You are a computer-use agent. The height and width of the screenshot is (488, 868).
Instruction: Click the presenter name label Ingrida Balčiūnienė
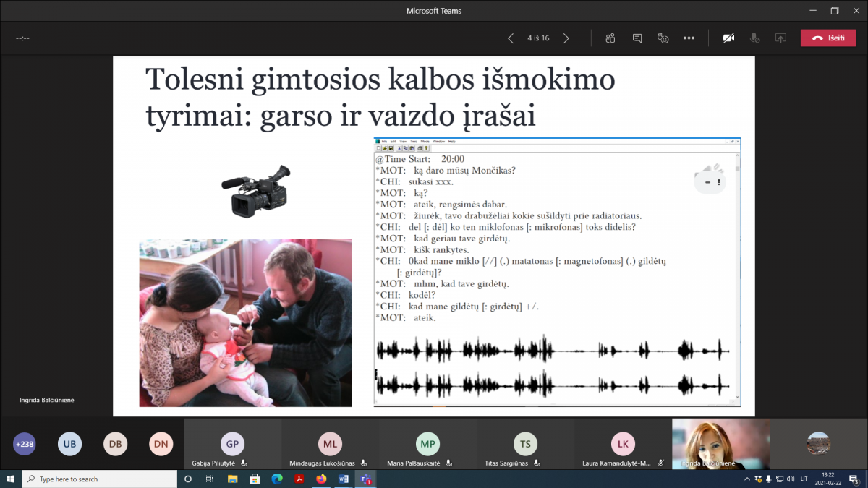[47, 400]
